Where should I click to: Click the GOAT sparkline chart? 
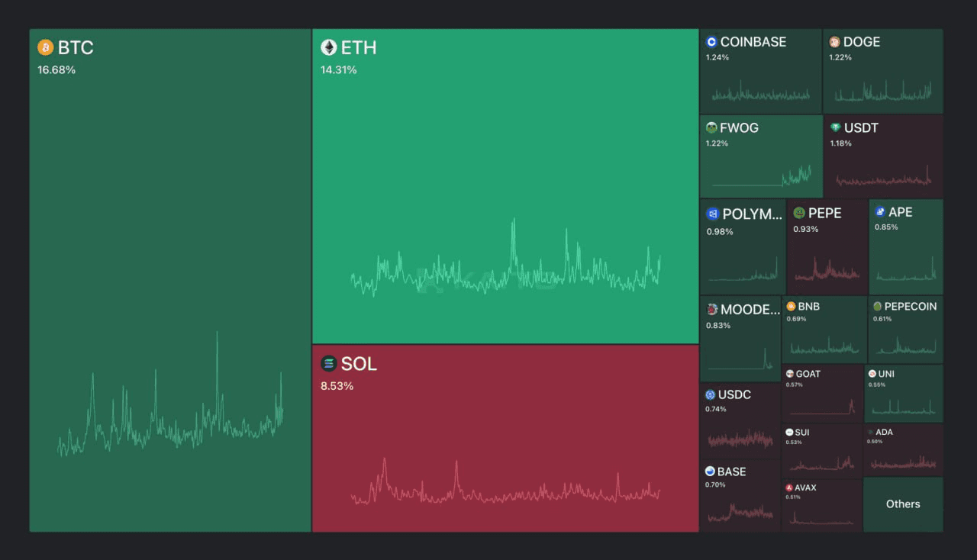[x=822, y=407]
